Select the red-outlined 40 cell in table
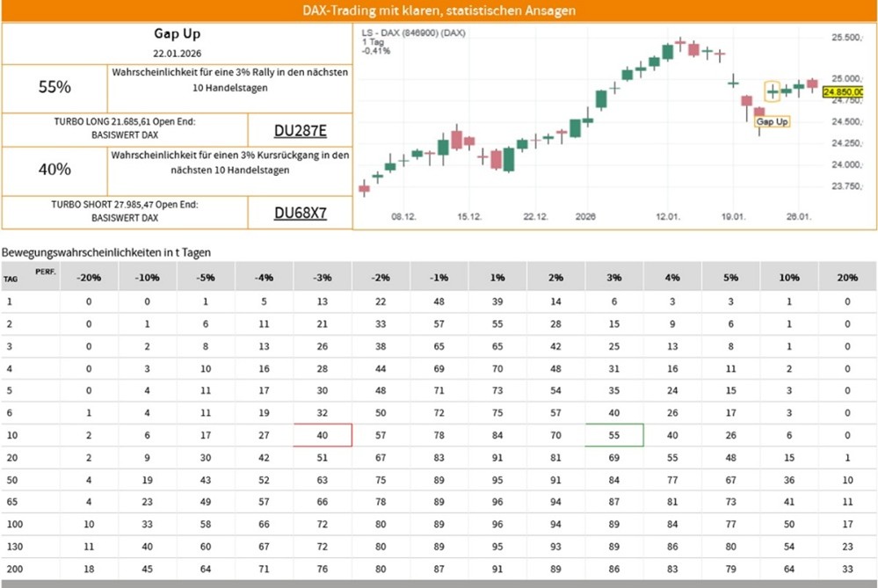The image size is (878, 588). click(323, 434)
